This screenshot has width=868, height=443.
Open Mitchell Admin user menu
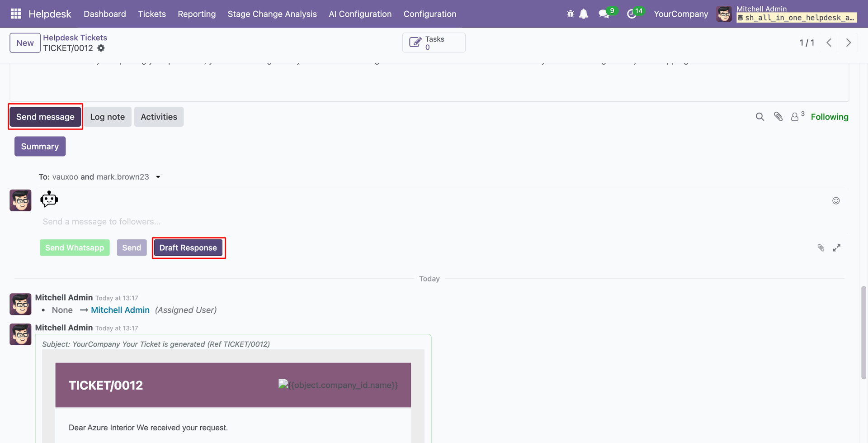tap(787, 14)
